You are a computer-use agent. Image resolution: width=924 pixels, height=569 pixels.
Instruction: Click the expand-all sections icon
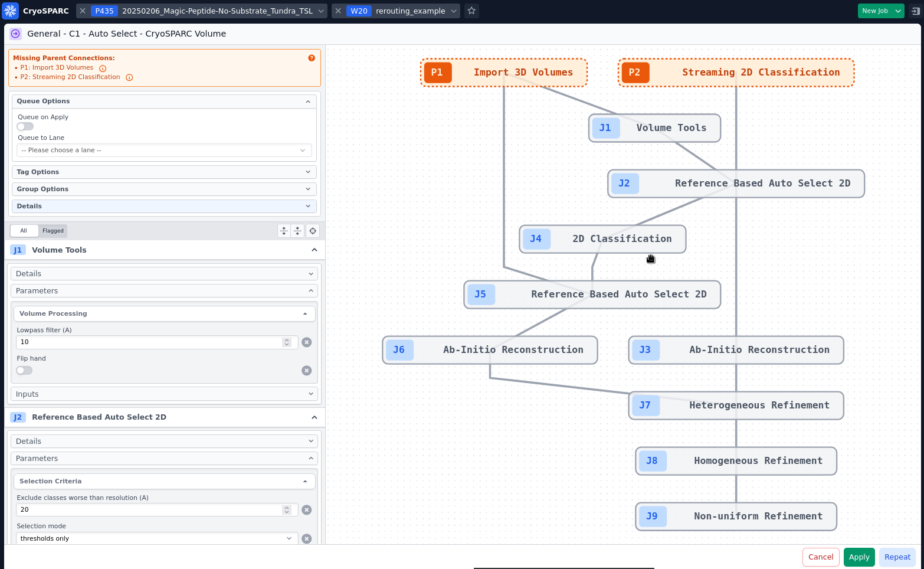(x=284, y=231)
